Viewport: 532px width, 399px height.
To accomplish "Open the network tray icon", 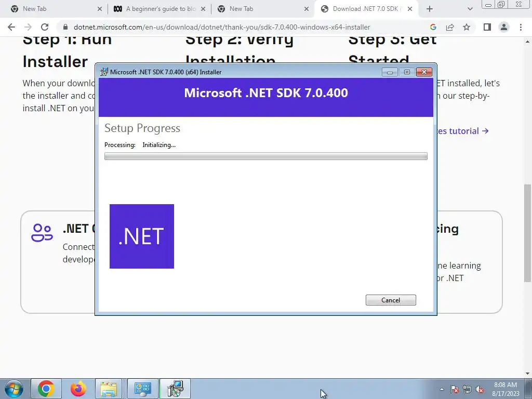I will pyautogui.click(x=467, y=390).
